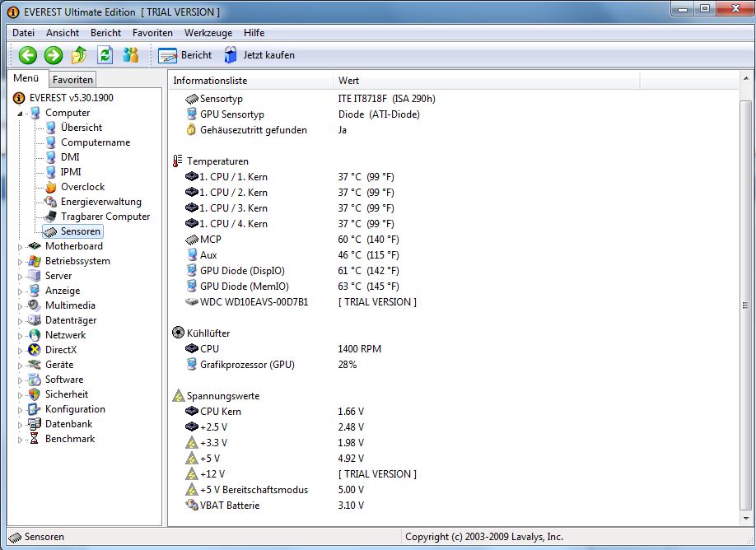756x550 pixels.
Task: Click the WDC WD10EAVS hard drive icon
Action: point(192,301)
